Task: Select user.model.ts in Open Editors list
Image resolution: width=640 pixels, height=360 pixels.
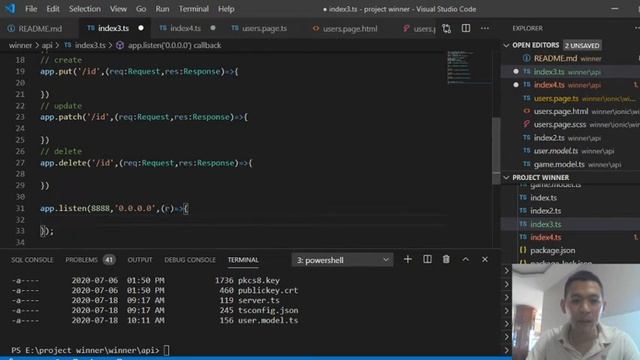Action: click(571, 151)
